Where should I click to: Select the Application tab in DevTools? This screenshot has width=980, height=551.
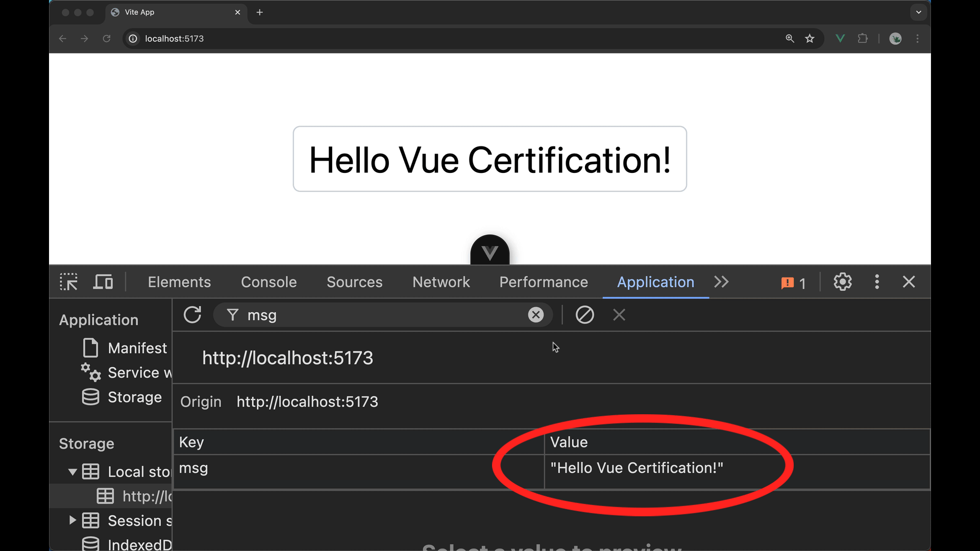pos(655,282)
